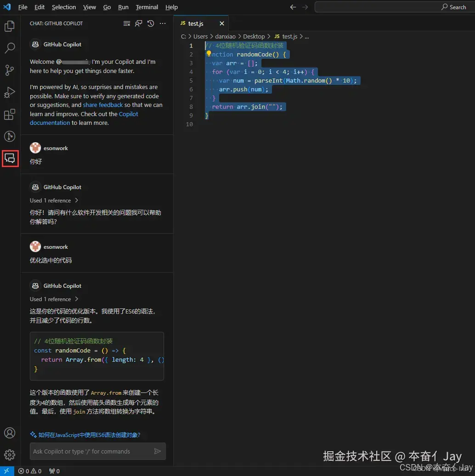Open the Source Control view
The image size is (475, 476).
[x=10, y=70]
